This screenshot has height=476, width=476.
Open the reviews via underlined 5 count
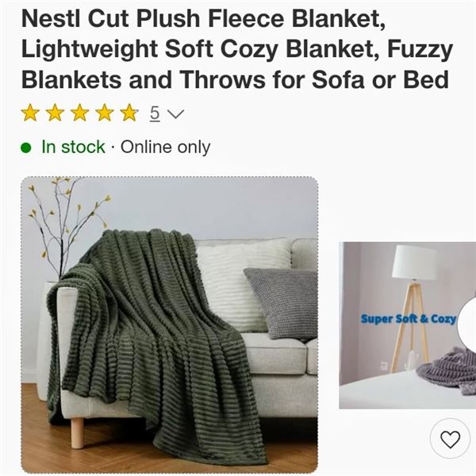155,113
